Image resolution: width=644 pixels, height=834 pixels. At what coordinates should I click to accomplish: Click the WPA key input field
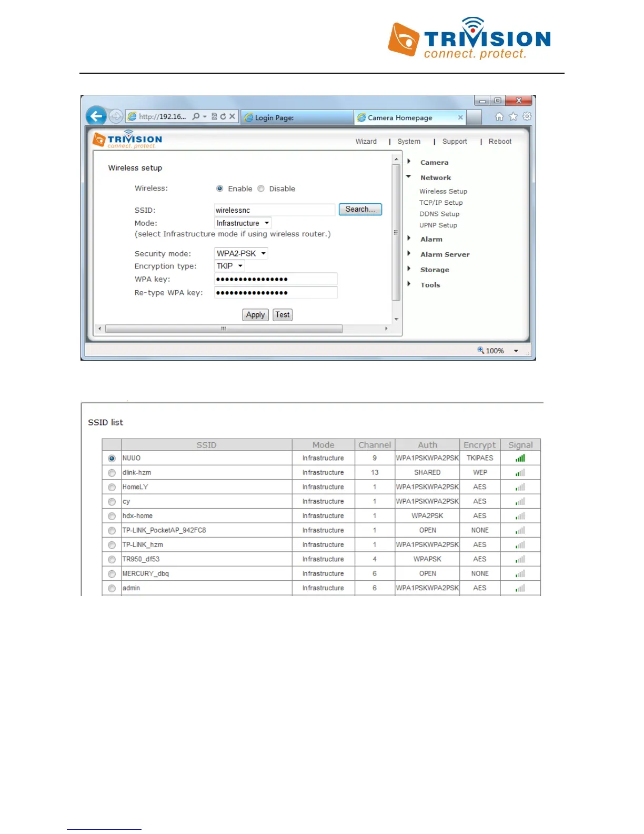click(x=276, y=279)
